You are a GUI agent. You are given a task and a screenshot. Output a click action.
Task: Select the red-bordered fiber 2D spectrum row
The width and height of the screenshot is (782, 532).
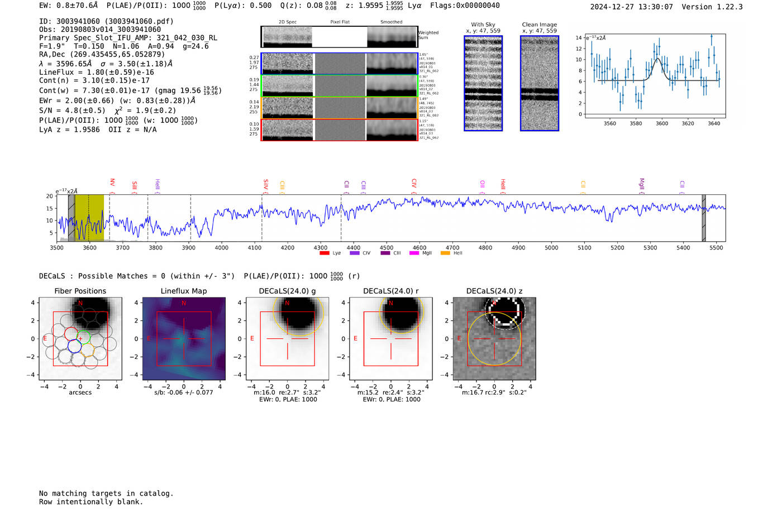click(339, 130)
